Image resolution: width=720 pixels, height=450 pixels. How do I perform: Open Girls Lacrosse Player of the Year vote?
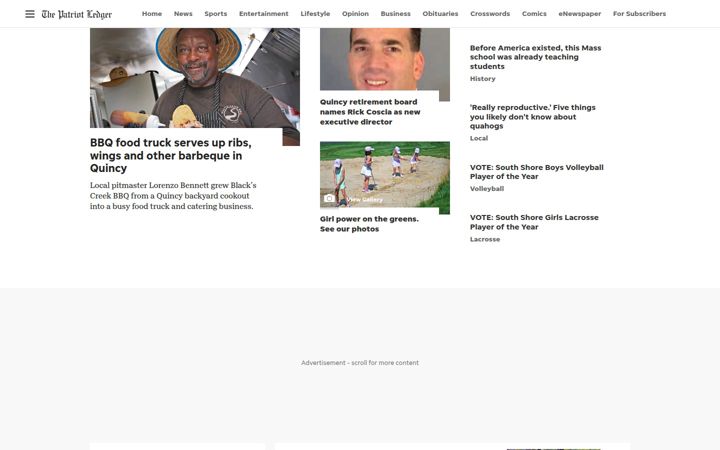534,222
